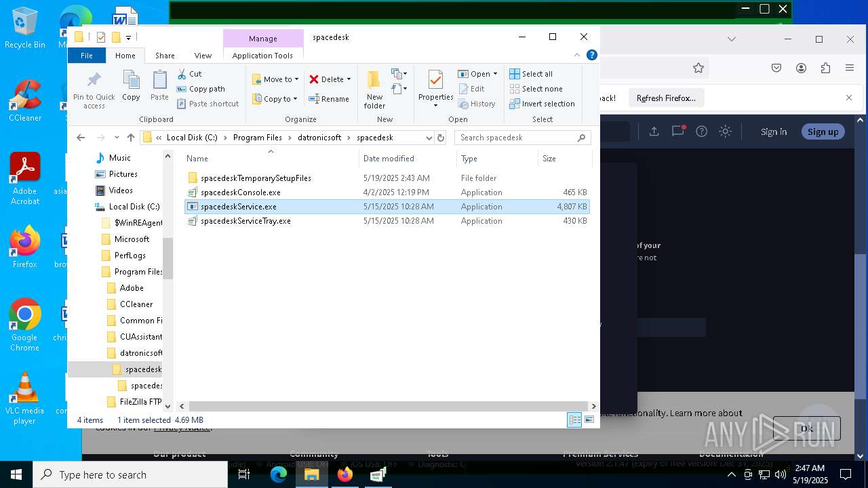Select CCleaner folder in tree
Image resolution: width=868 pixels, height=488 pixels.
(136, 304)
